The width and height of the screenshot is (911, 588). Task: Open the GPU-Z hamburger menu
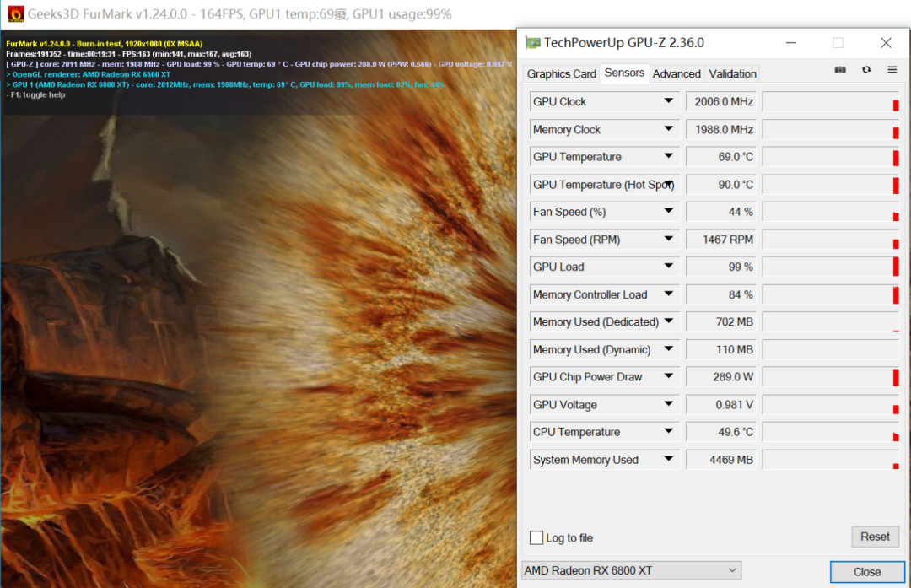(892, 70)
